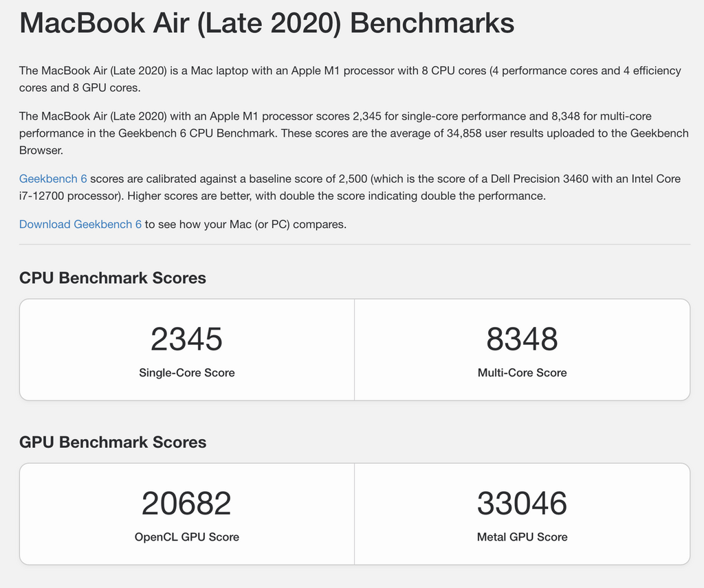This screenshot has width=704, height=588.
Task: Follow the Download Geekbench 6 link
Action: pyautogui.click(x=80, y=224)
